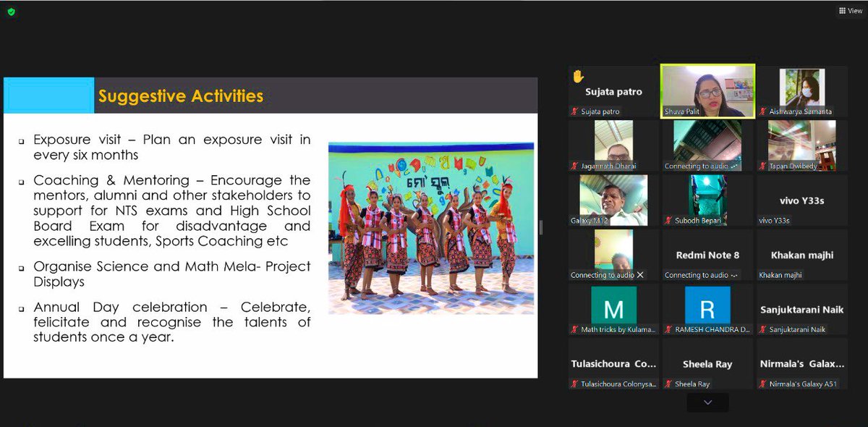Click the muted mic icon beside Subodh Bepari
Screen dimensions: 868x427
[x=669, y=220]
